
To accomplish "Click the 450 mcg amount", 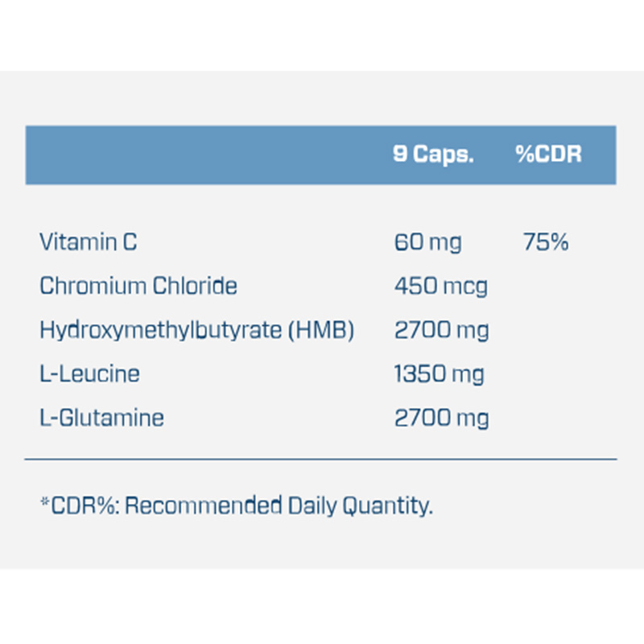I will pyautogui.click(x=440, y=286).
